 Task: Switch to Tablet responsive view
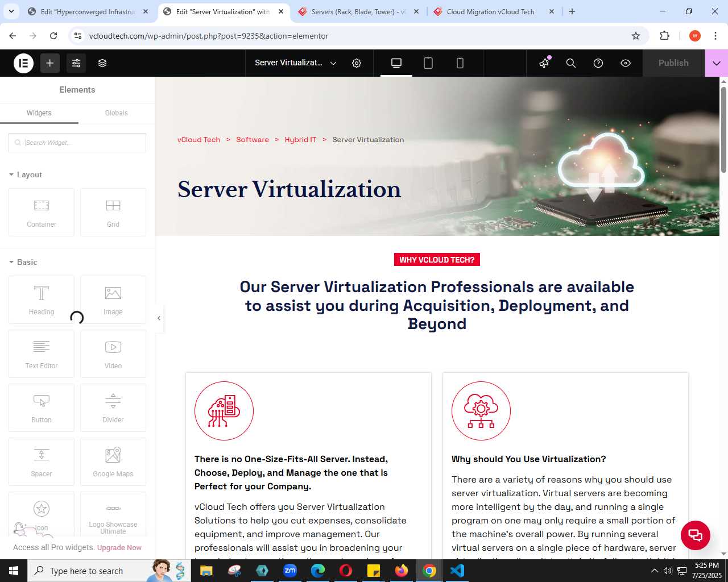tap(428, 63)
